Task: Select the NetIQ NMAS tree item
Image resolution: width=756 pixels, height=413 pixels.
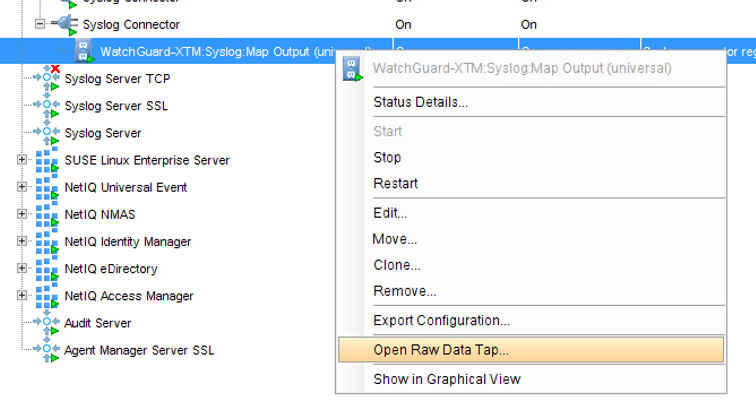Action: pos(100,214)
